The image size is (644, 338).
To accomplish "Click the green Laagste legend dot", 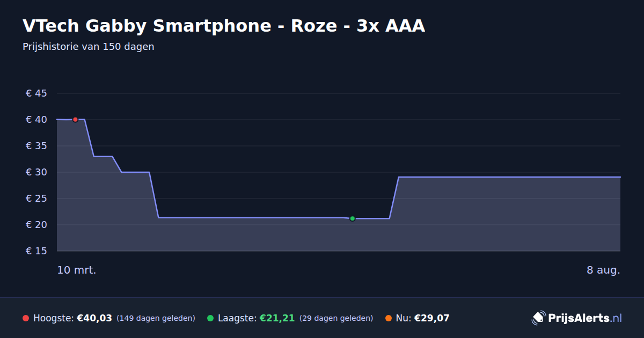I will tap(210, 318).
